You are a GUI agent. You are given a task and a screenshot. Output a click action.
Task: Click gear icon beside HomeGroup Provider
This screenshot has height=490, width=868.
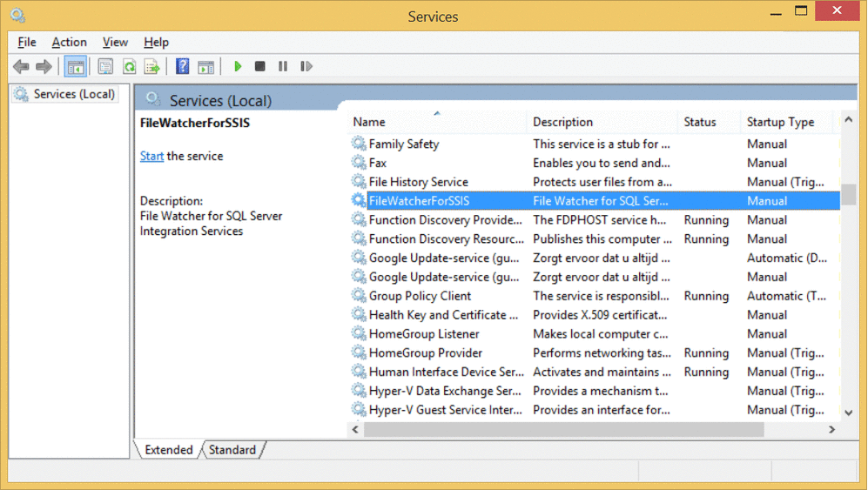coord(359,352)
